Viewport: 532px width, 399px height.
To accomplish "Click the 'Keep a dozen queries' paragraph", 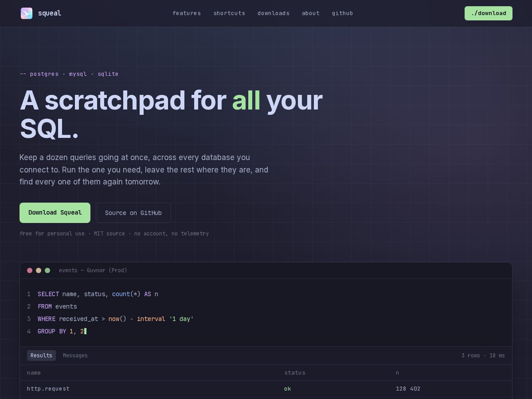I will coord(144,169).
